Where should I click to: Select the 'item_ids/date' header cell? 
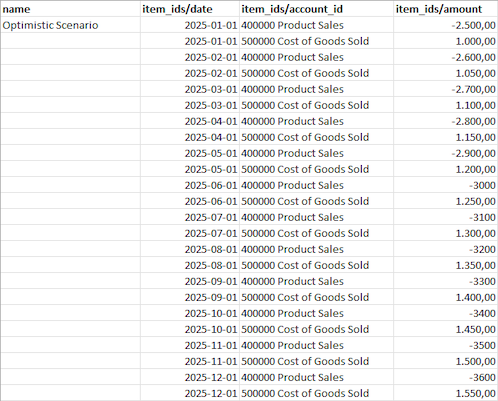coord(190,9)
